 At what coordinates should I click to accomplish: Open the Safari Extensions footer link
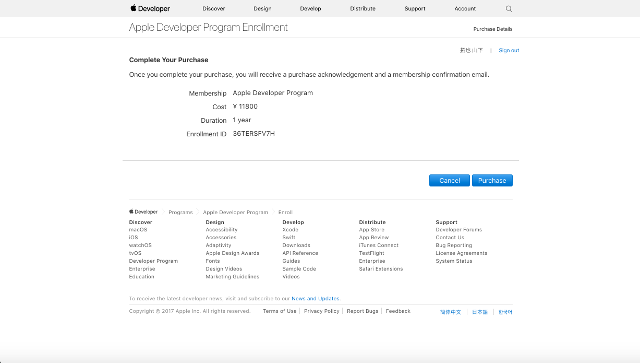point(381,269)
